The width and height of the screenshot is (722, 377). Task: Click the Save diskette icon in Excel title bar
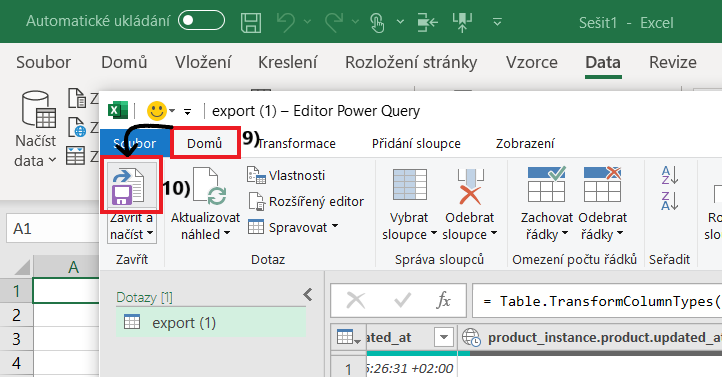(251, 22)
